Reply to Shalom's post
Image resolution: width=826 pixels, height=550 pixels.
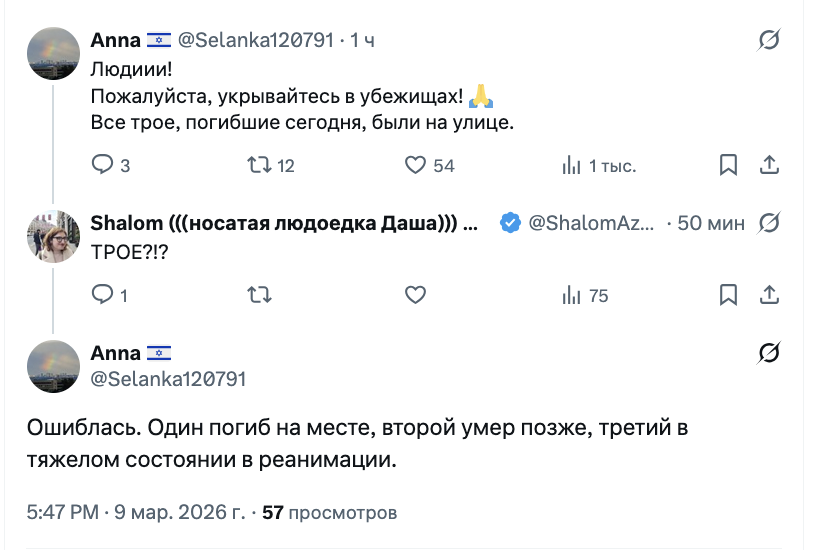pyautogui.click(x=103, y=295)
